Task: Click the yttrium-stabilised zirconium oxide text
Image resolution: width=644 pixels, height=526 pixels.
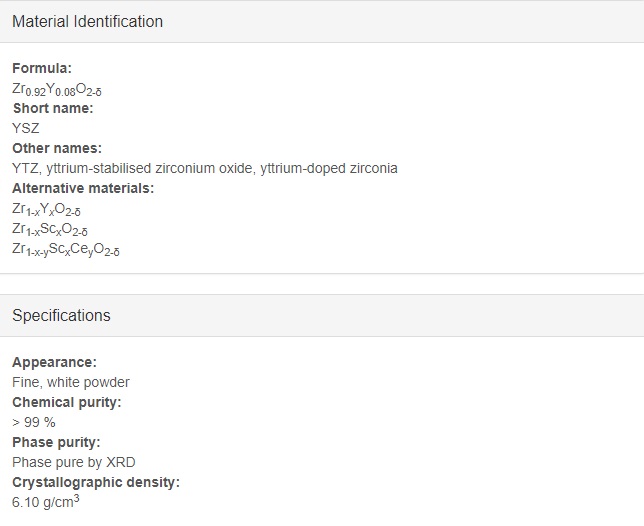Action: [x=150, y=168]
